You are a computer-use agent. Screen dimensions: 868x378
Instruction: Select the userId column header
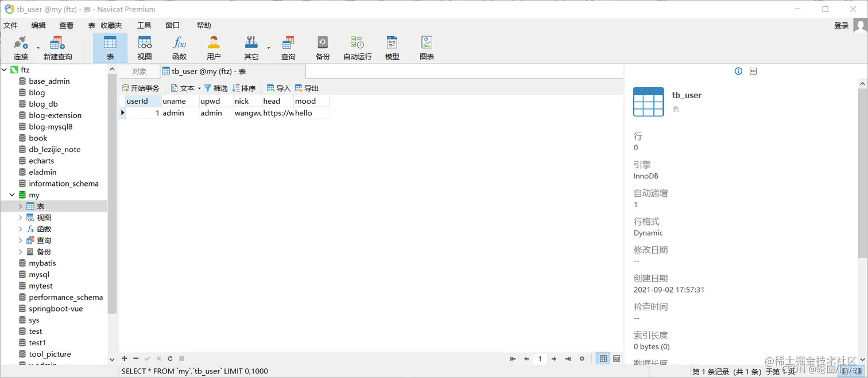coord(143,101)
